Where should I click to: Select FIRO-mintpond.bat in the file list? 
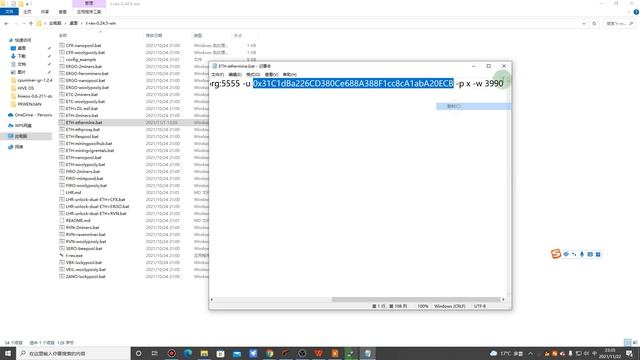pyautogui.click(x=84, y=178)
